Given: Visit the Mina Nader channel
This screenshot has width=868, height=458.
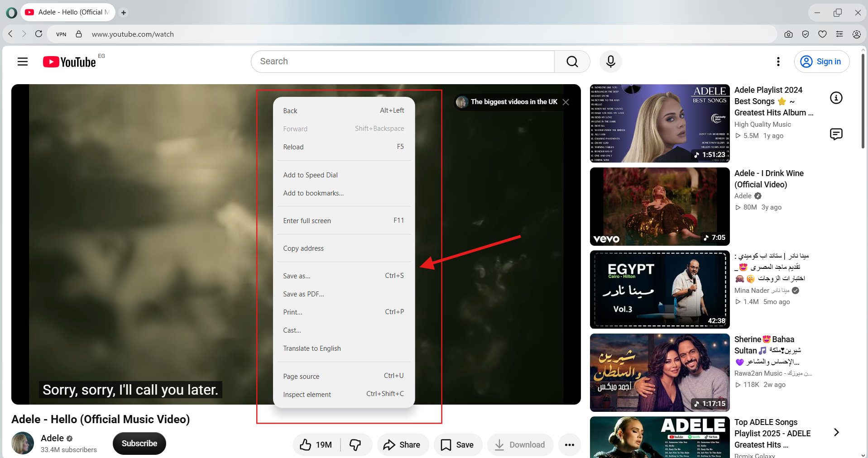Looking at the screenshot, I should pyautogui.click(x=762, y=291).
